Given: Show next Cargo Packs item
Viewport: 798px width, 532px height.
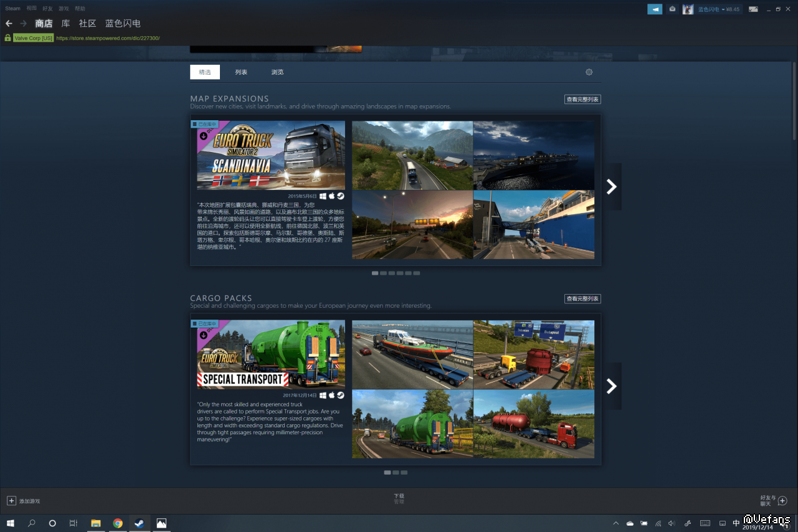Looking at the screenshot, I should pos(612,386).
